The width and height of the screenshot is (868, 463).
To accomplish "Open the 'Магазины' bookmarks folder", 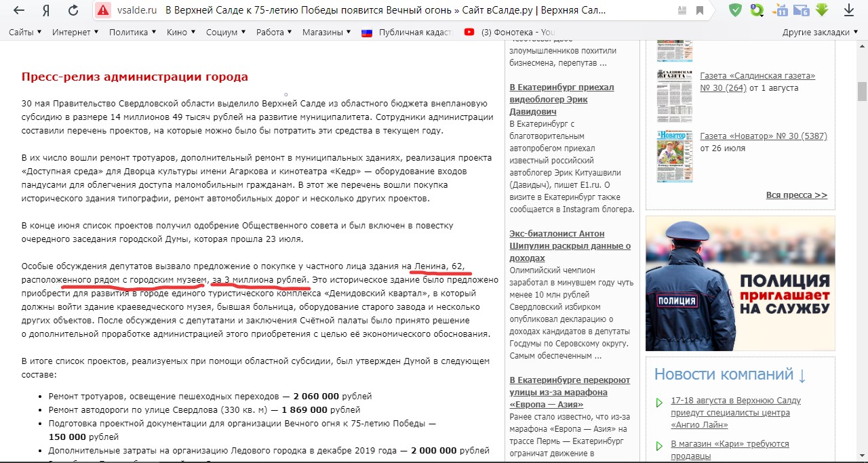I will tap(326, 32).
